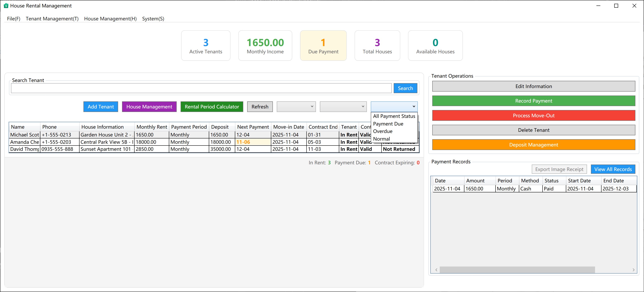Open the File menu
The width and height of the screenshot is (644, 292).
14,18
